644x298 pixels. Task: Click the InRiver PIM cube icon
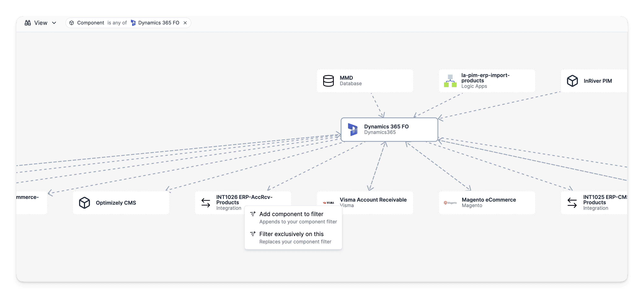click(x=572, y=81)
